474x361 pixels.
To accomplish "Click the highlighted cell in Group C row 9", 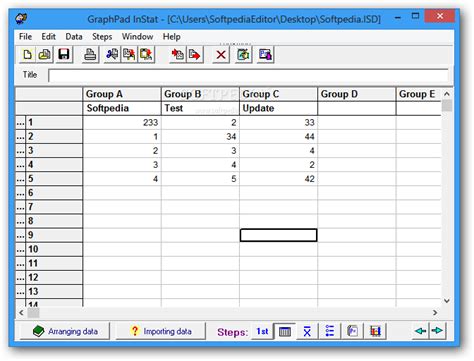I will pos(278,235).
